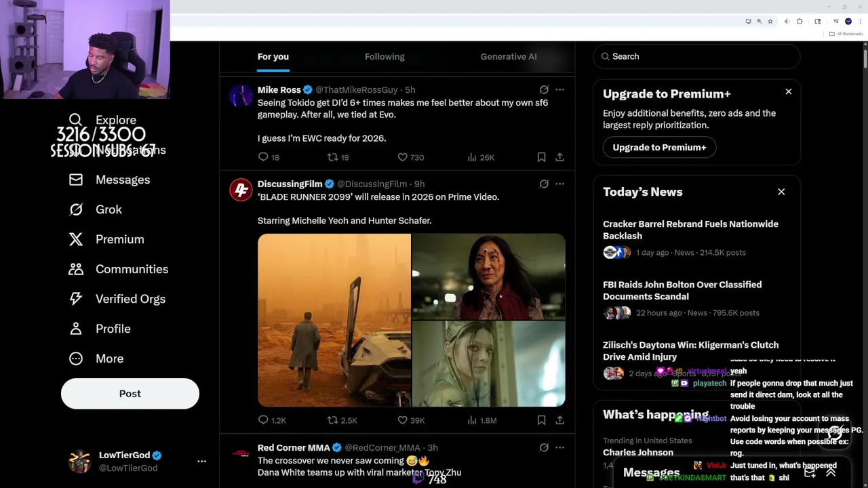This screenshot has height=488, width=868.
Task: Open the Blade Runner desert scene image
Action: point(334,320)
